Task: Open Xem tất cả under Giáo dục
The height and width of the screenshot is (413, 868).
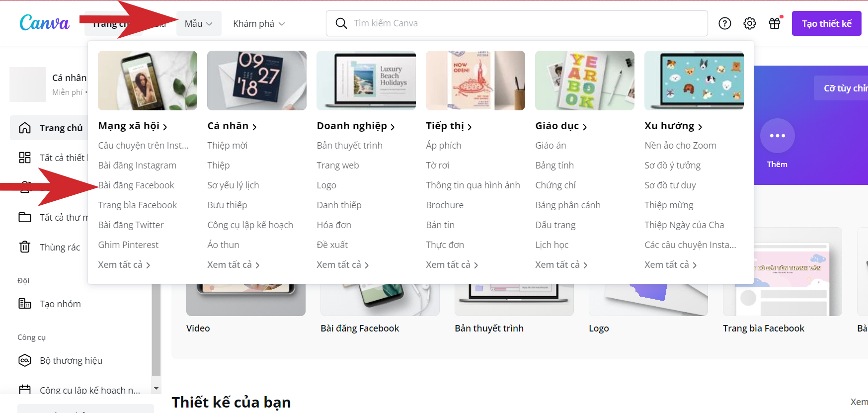Action: pos(561,265)
